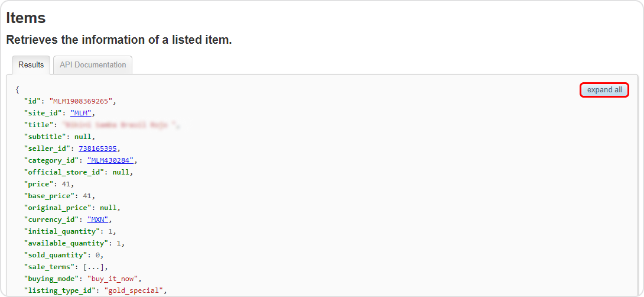This screenshot has height=297, width=644.
Task: Click the MXN currency_id link
Action: [97, 219]
